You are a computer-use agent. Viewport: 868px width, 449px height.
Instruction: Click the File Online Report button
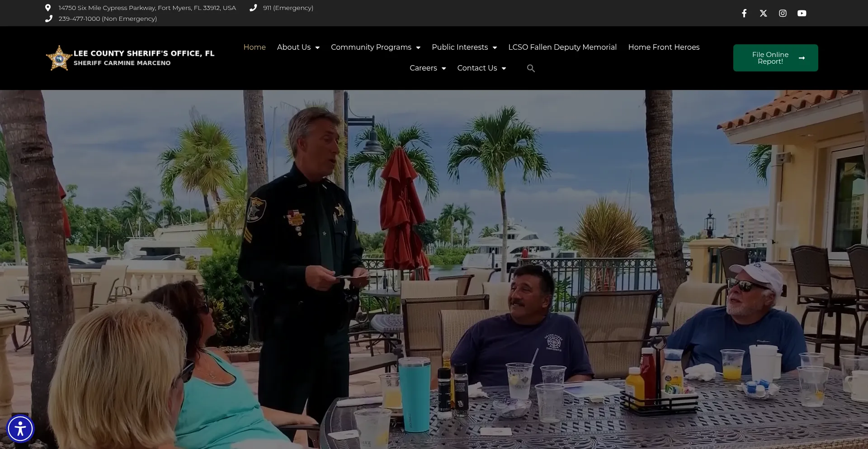point(775,58)
